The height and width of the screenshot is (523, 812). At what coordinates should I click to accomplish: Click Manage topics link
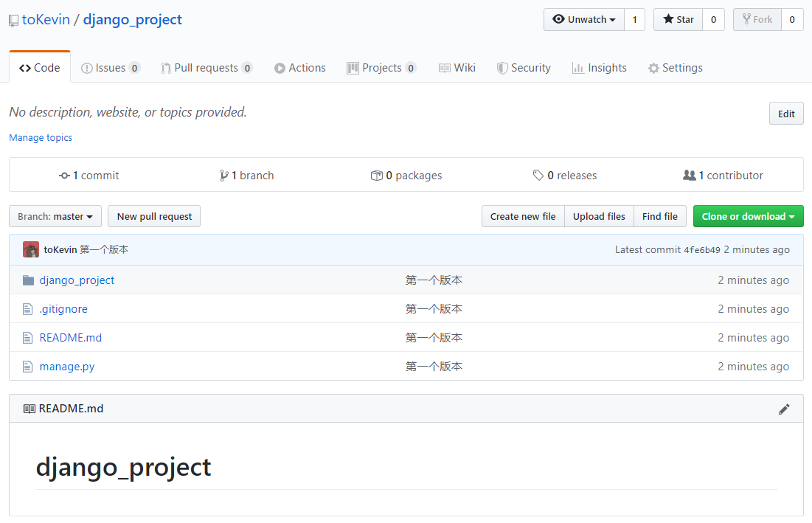click(41, 138)
